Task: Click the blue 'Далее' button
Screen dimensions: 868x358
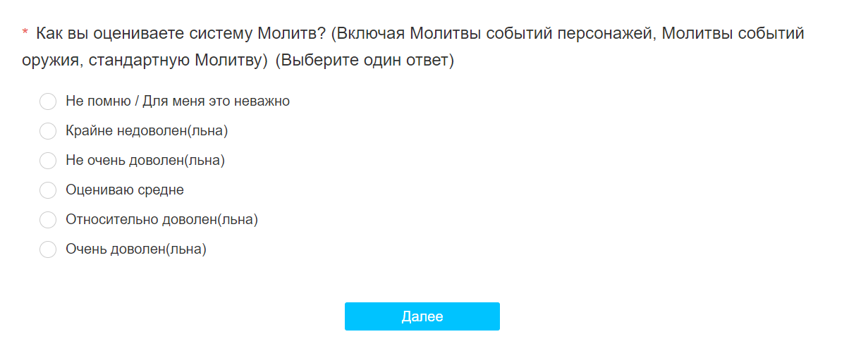Action: 422,316
